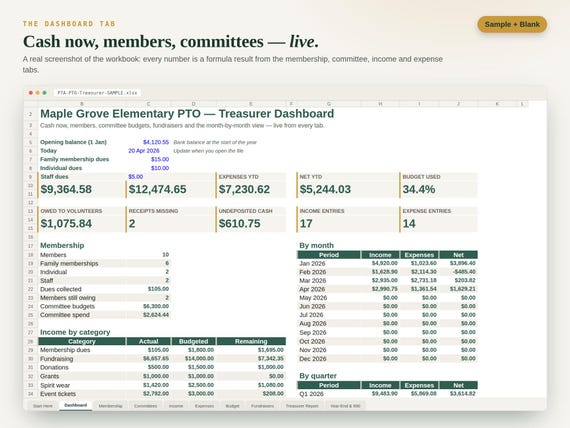Select the Event tickets remaining value $208.00
Screen dimensions: 570x428
pos(273,393)
